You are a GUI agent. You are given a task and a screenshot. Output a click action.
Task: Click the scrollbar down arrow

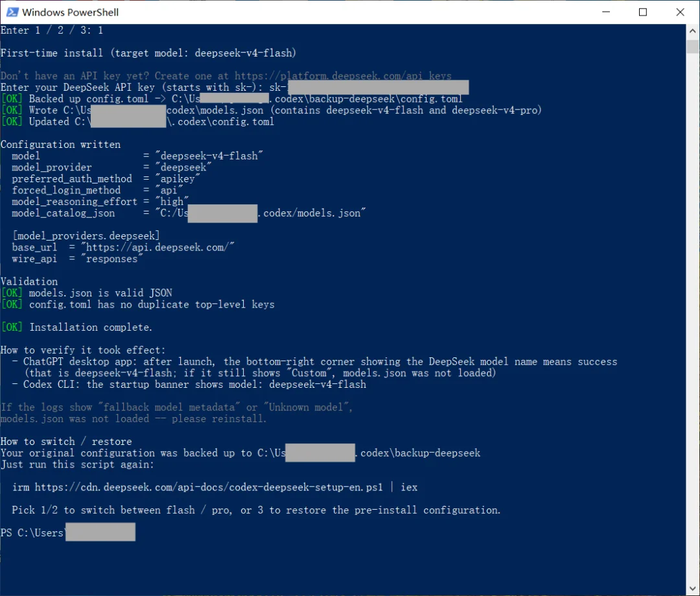[x=692, y=588]
